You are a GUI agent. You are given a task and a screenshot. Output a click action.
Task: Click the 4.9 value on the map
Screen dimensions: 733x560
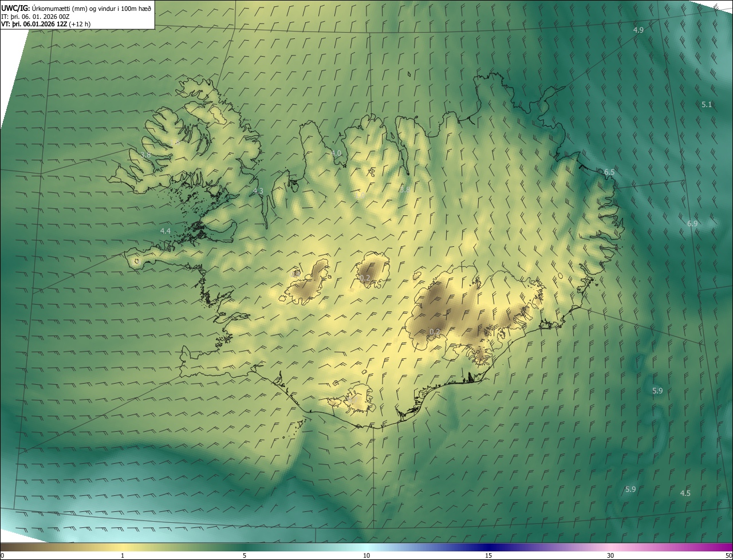[x=638, y=30]
